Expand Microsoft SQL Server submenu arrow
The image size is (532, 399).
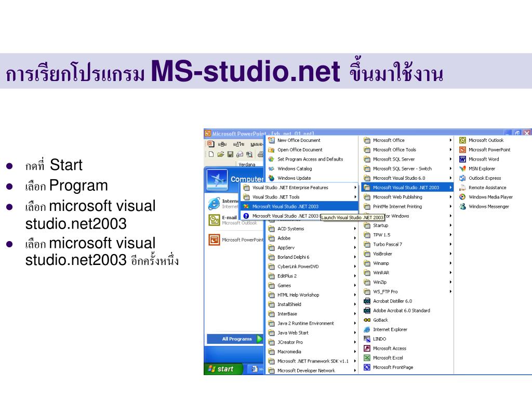point(450,159)
